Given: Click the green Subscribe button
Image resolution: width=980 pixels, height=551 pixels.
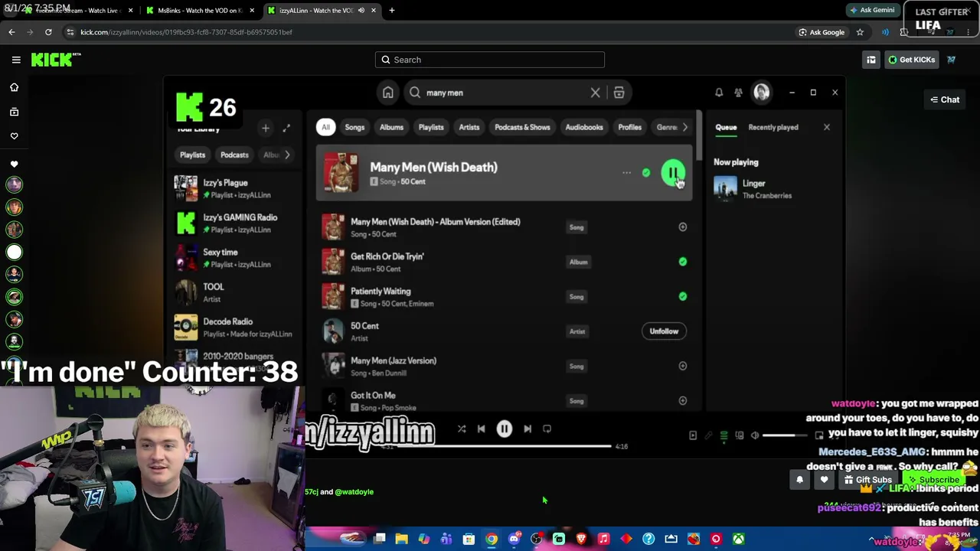Looking at the screenshot, I should [934, 480].
